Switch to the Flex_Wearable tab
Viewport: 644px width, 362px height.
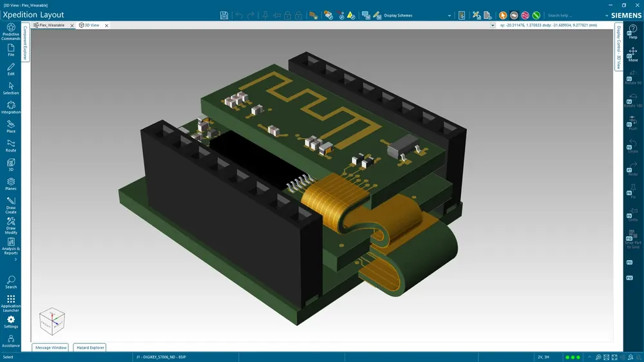click(52, 26)
